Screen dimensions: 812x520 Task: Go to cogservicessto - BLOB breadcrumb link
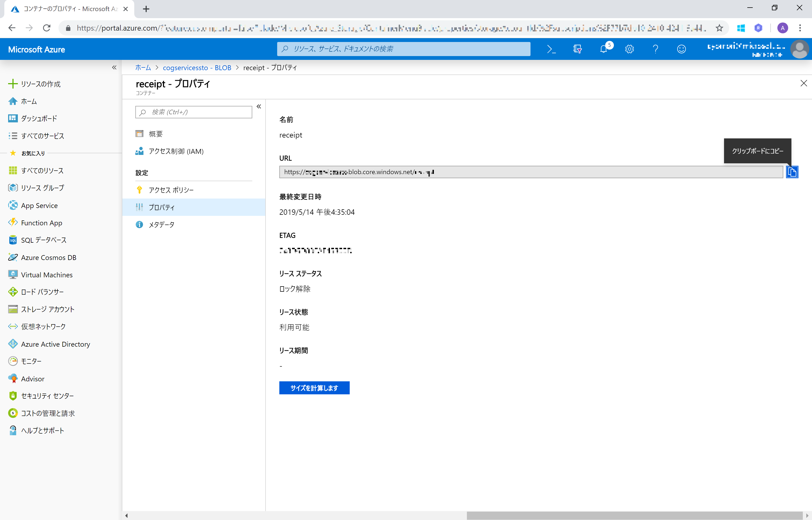click(197, 67)
